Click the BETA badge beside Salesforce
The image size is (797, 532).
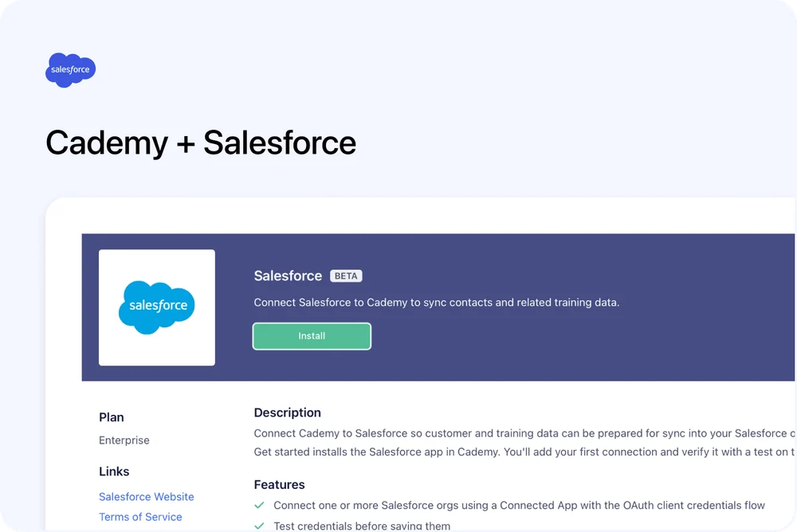click(346, 276)
